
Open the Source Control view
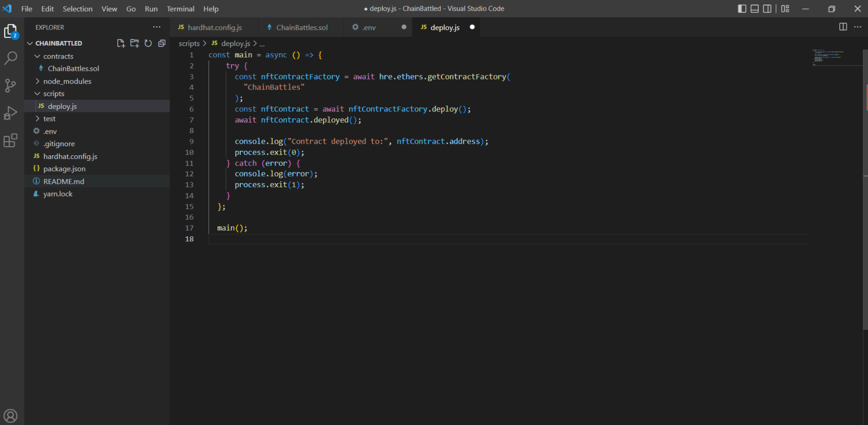pos(11,86)
